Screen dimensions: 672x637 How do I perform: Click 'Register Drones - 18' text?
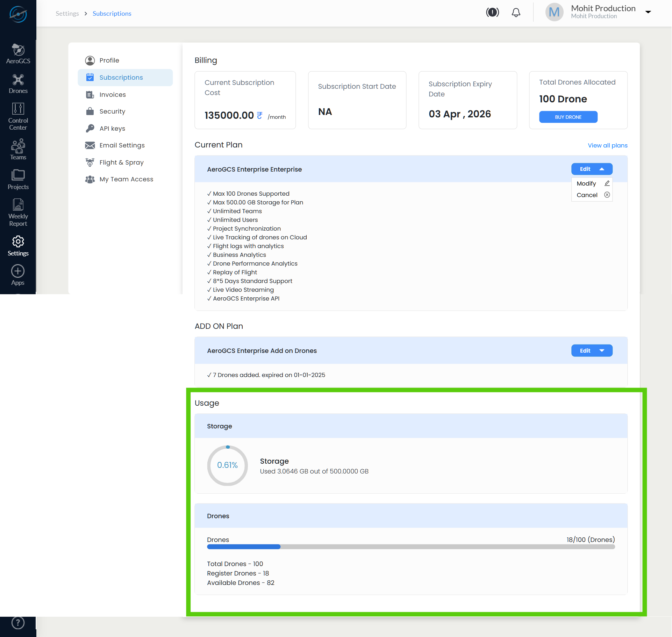click(238, 573)
